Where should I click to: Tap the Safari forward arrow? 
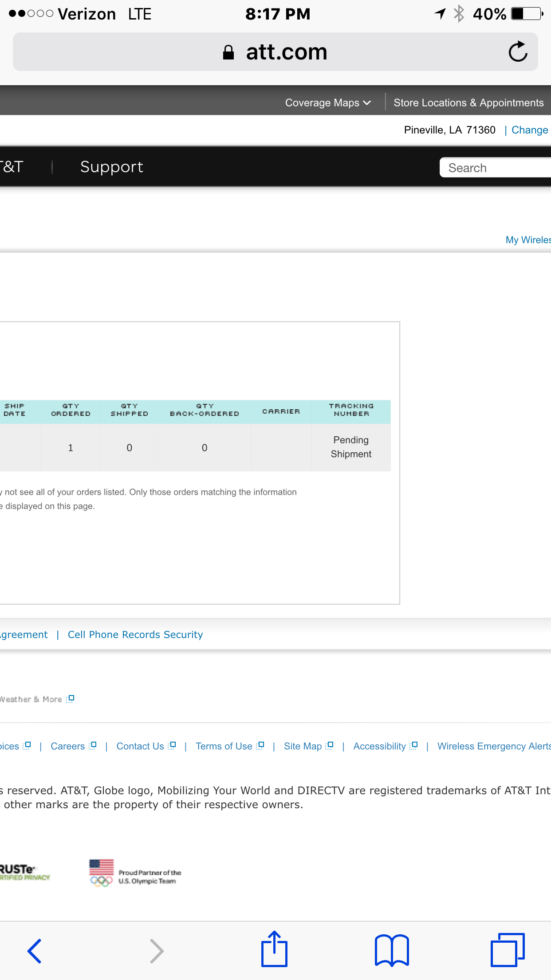[157, 951]
